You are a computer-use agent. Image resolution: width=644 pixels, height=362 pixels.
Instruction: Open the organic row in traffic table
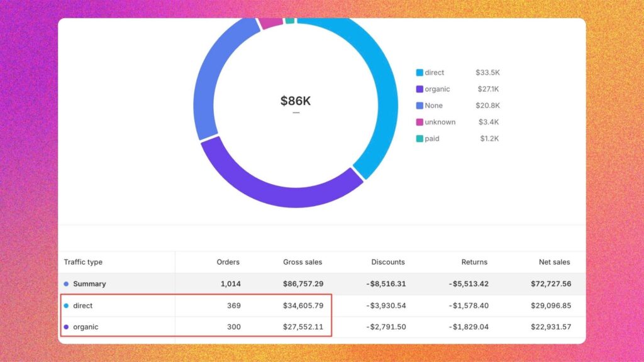(x=86, y=327)
